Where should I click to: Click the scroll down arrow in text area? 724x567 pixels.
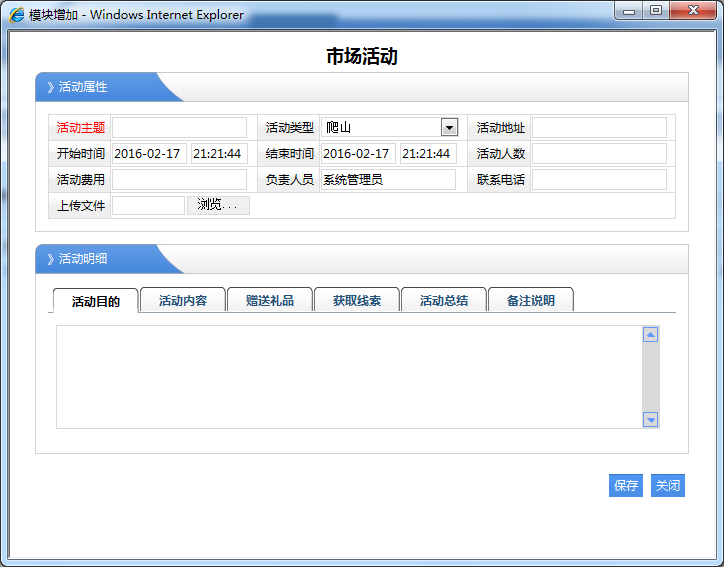pos(650,420)
